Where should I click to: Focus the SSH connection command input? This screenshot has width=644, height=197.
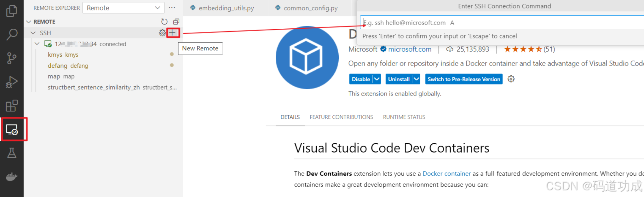tap(502, 23)
